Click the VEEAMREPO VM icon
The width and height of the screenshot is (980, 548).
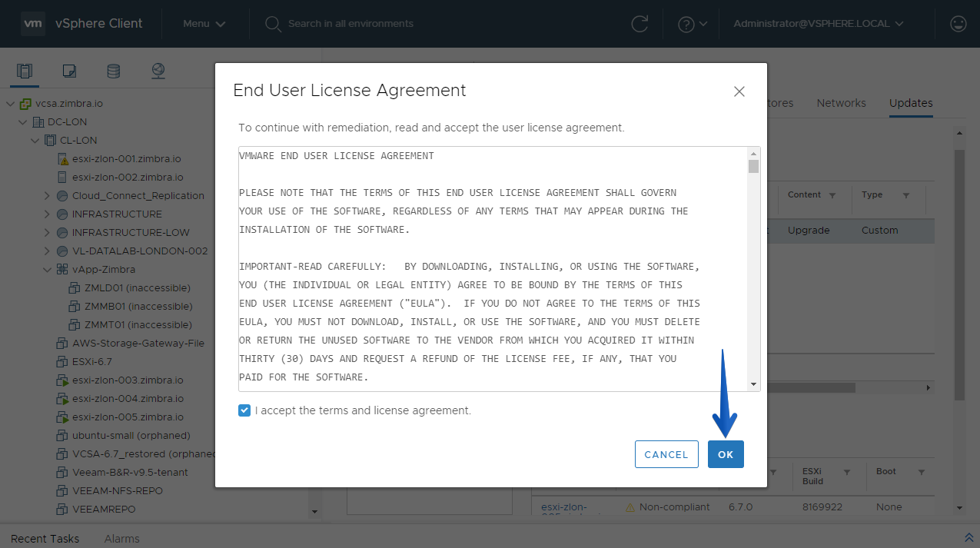(63, 510)
